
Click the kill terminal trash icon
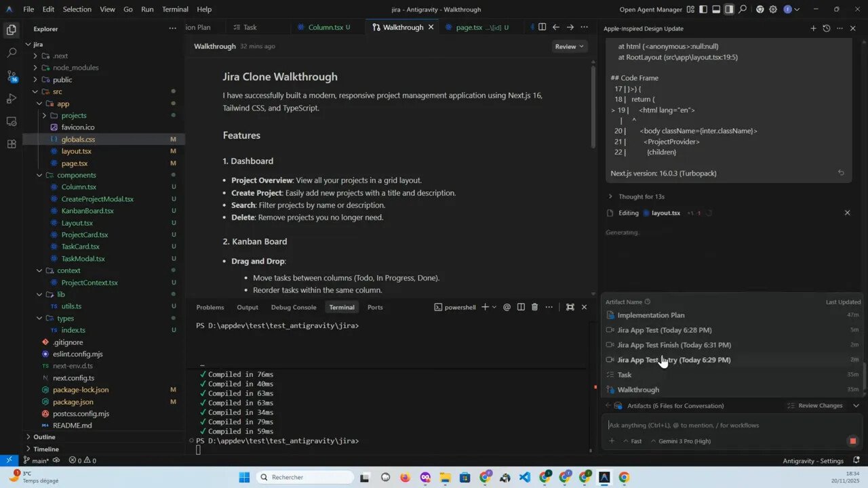click(x=534, y=307)
